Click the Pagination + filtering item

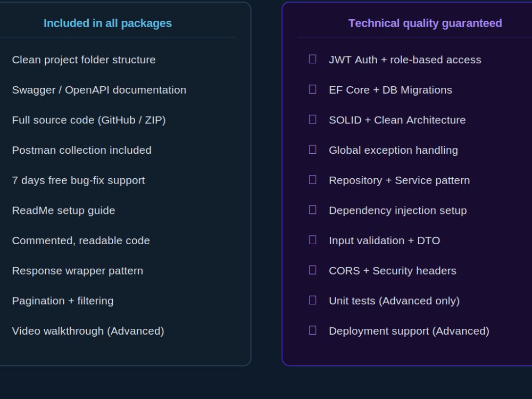[63, 301]
